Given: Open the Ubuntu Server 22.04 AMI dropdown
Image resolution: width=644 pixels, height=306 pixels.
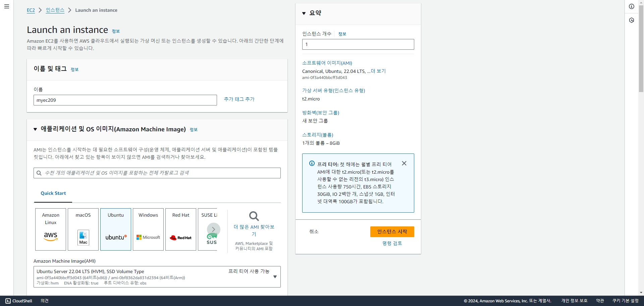Looking at the screenshot, I should click(157, 277).
